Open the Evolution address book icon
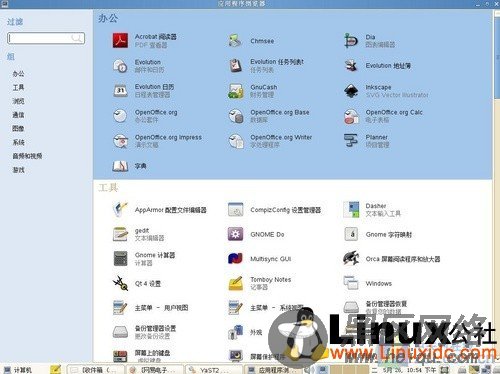 [x=351, y=66]
